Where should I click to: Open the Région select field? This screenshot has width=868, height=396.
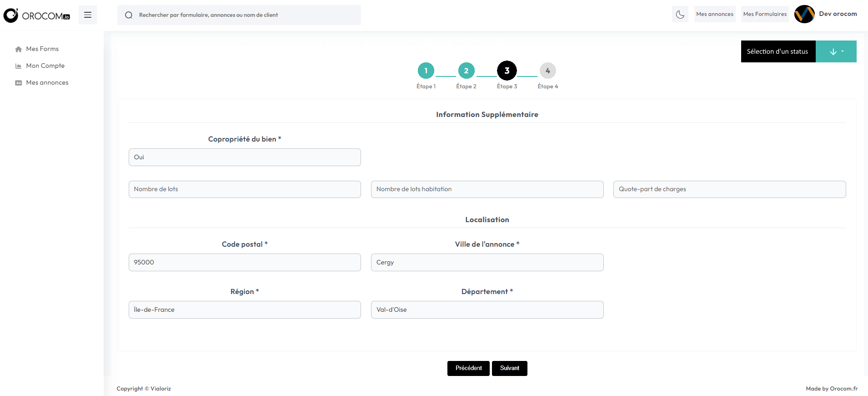tap(245, 310)
